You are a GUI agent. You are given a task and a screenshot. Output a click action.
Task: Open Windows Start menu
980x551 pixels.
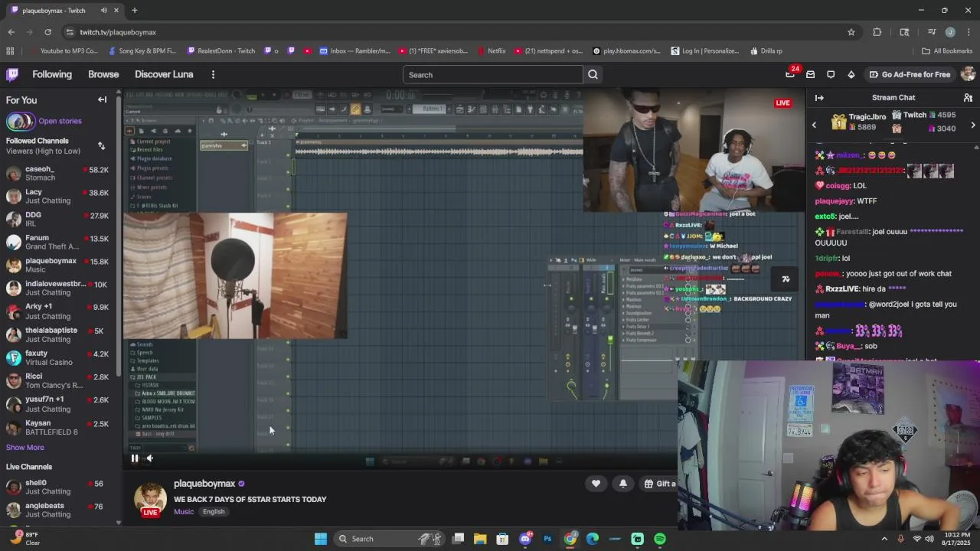click(x=321, y=539)
